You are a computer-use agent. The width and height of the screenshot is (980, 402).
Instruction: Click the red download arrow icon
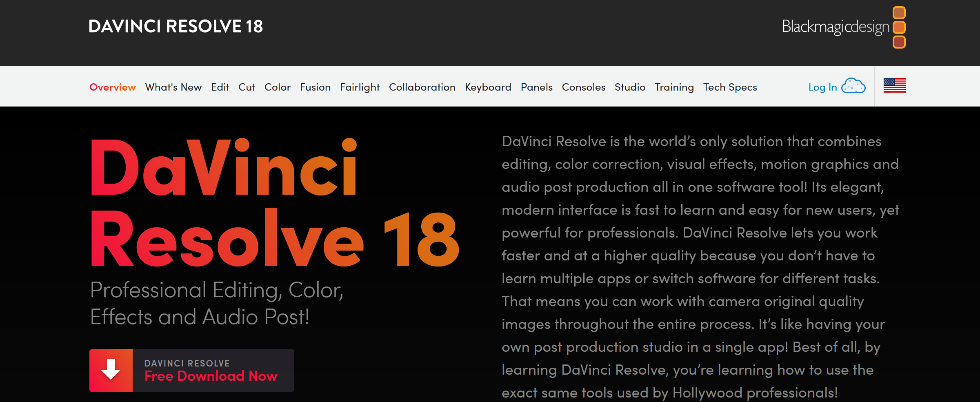click(111, 370)
